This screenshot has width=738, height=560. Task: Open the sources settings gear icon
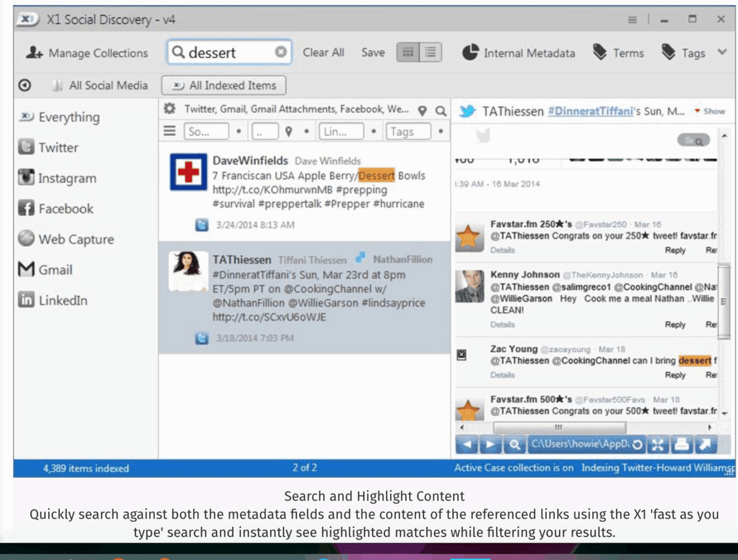[x=170, y=109]
